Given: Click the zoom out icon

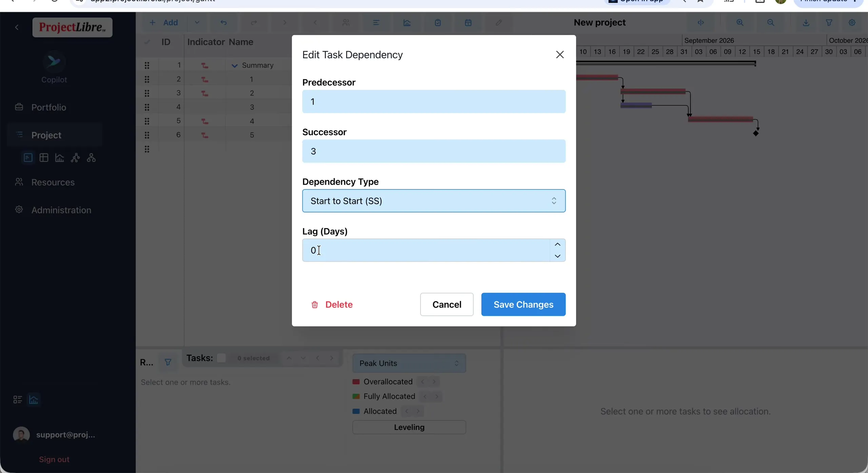Looking at the screenshot, I should 770,23.
